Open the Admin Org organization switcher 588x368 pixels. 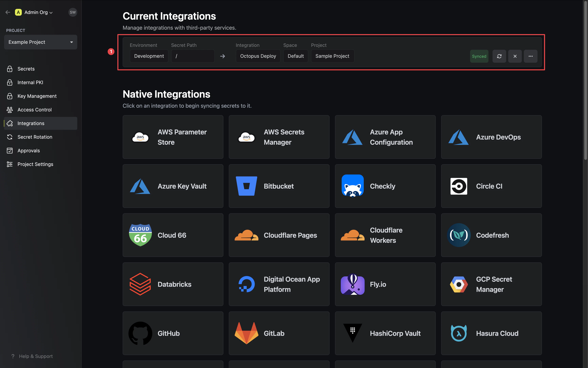click(x=34, y=12)
